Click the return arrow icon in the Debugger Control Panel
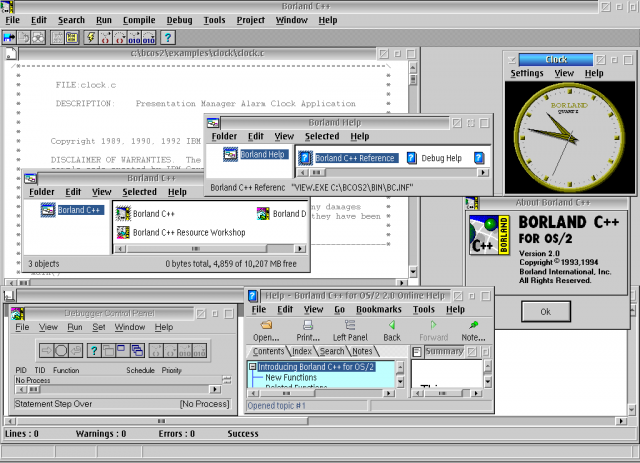640x463 pixels. pos(76,350)
